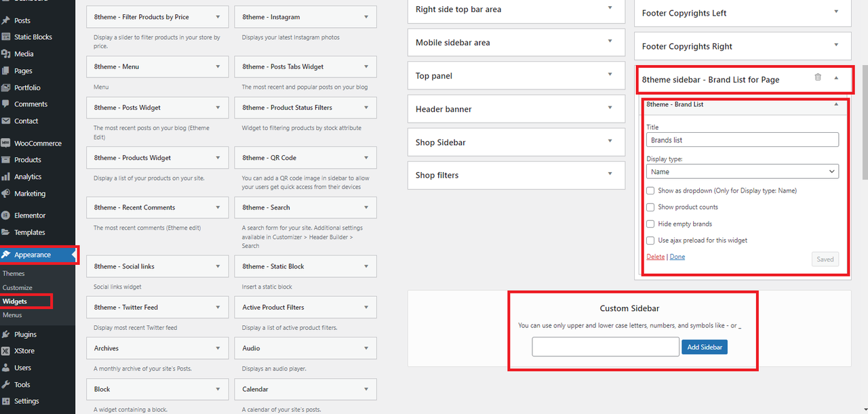Expand the 8theme - QR Code widget
Screen dimensions: 868x414
pos(366,158)
